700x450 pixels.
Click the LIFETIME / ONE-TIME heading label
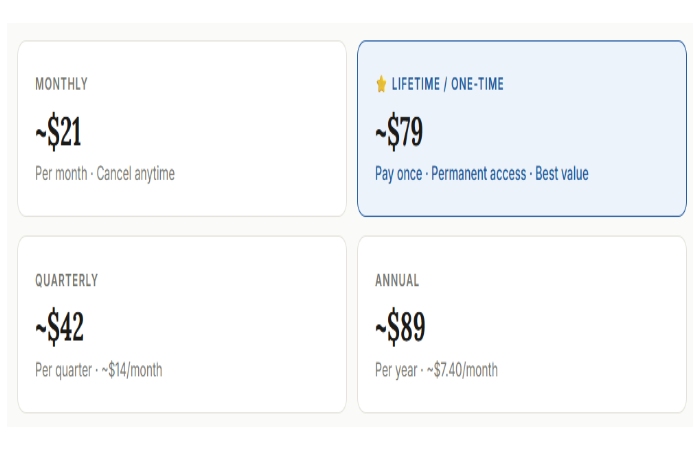pos(447,85)
